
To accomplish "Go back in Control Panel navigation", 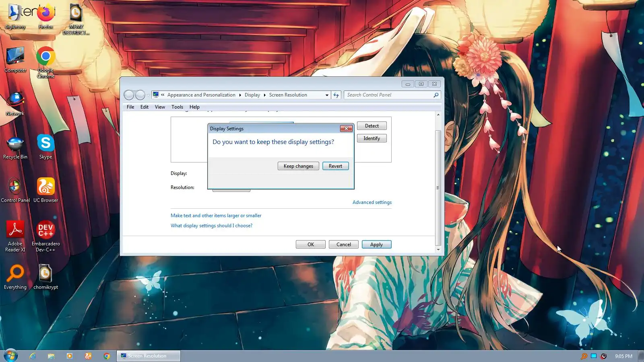I will click(x=129, y=95).
